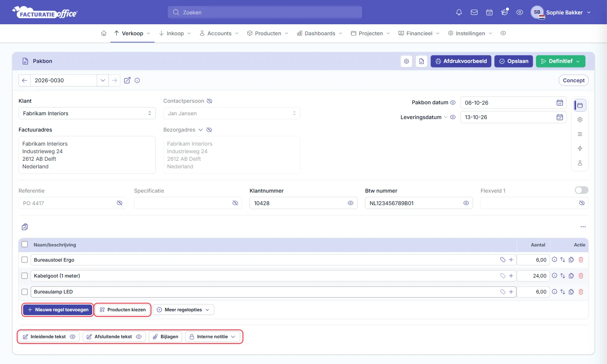Open Meer regelopties dropdown
This screenshot has width=607, height=364.
(184, 310)
